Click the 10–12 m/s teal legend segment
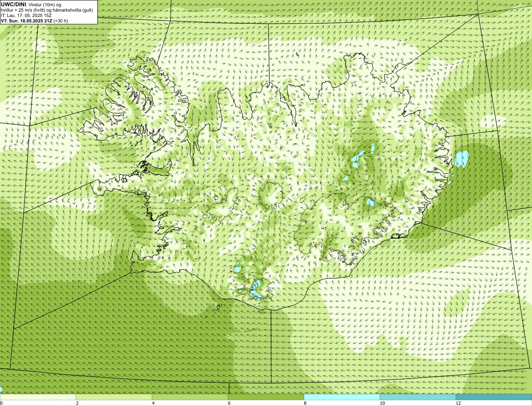The height and width of the screenshot is (406, 532). [x=418, y=397]
